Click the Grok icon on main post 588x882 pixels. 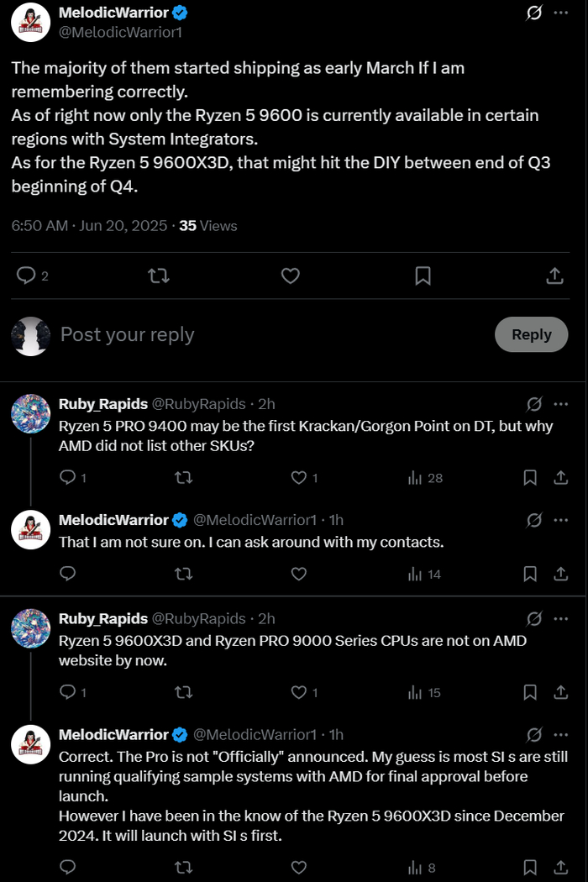click(x=533, y=13)
